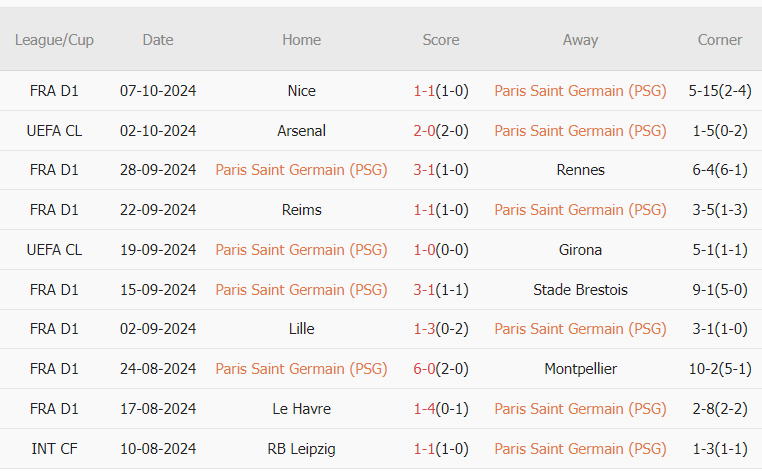762x471 pixels.
Task: Click the League/Cup column header
Action: 54,40
